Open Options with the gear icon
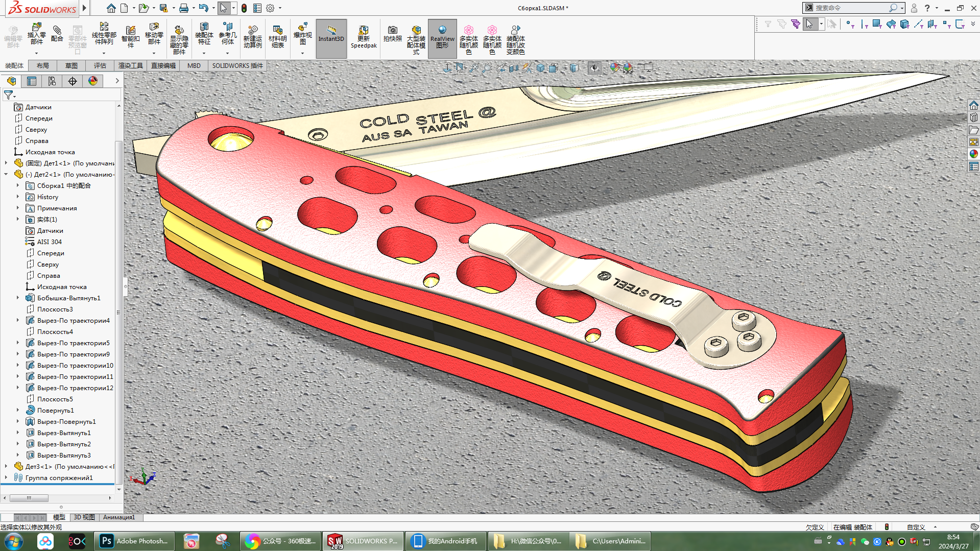This screenshot has width=980, height=551. tap(270, 8)
